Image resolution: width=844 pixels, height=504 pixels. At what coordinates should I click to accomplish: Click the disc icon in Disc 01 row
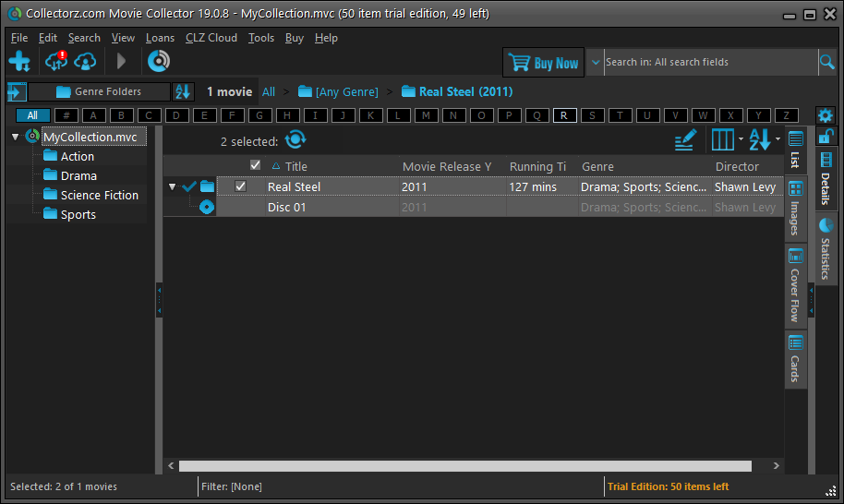(x=207, y=207)
